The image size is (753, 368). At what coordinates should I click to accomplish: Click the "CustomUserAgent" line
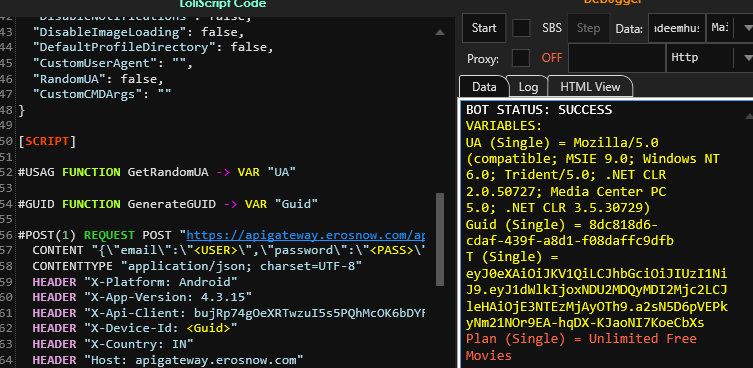112,63
